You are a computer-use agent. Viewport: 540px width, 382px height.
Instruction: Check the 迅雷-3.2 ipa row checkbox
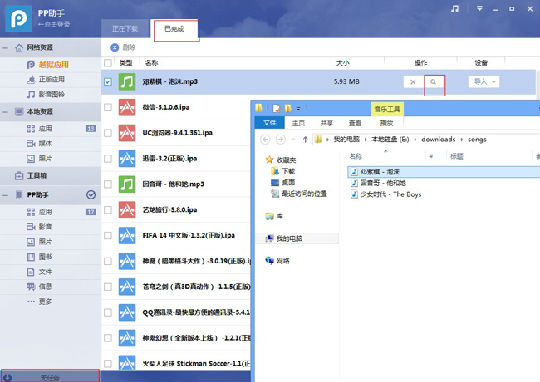[108, 158]
